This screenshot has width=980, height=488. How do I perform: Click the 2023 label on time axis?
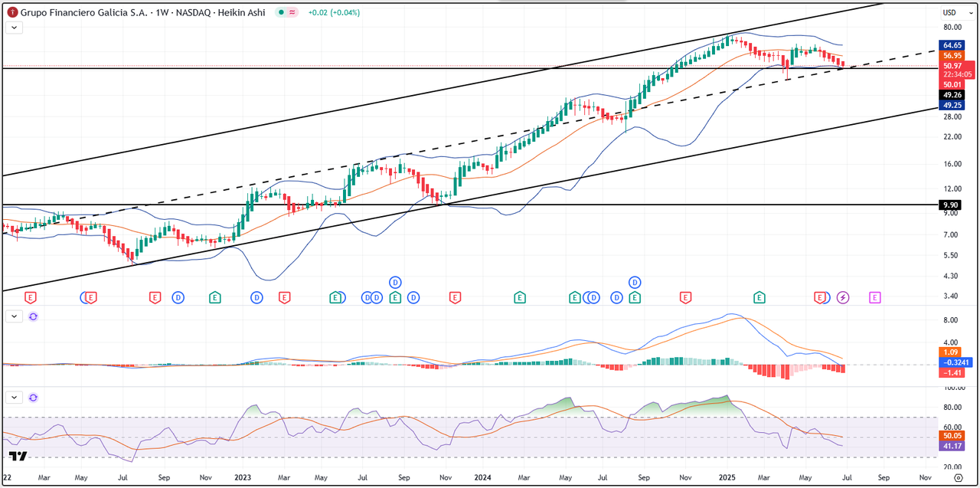(x=243, y=477)
